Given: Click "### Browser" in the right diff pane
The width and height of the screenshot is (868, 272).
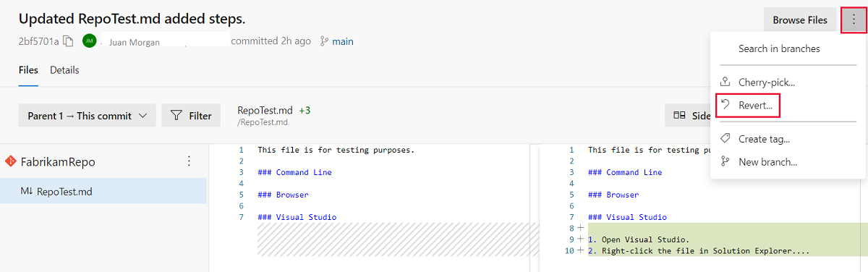Looking at the screenshot, I should click(x=613, y=195).
